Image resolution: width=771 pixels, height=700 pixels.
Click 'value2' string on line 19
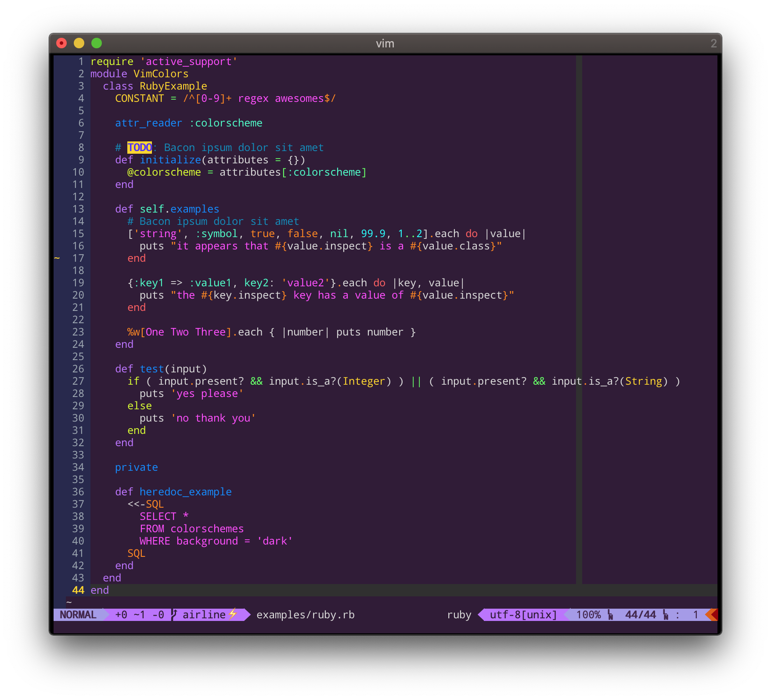[x=306, y=283]
